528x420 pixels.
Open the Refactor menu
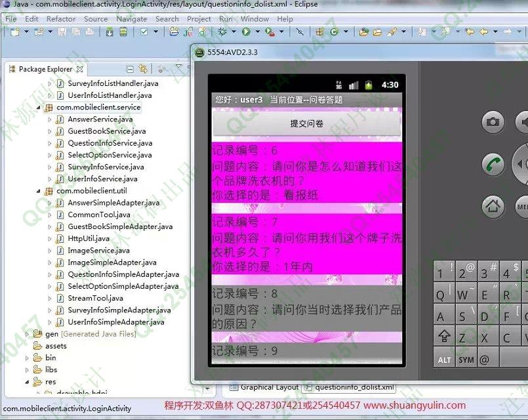[61, 19]
